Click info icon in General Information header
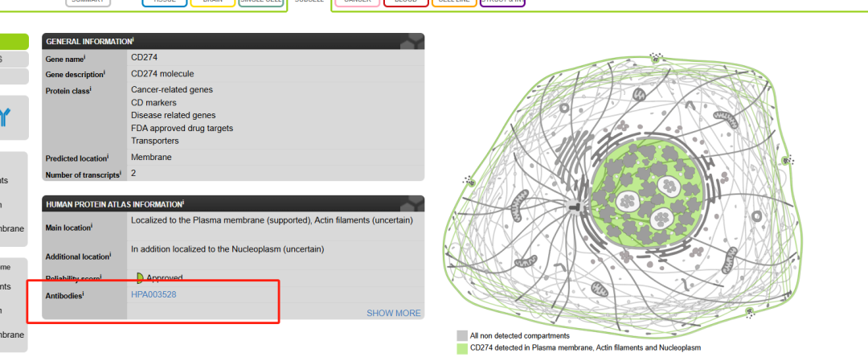The height and width of the screenshot is (357, 868). [x=133, y=40]
